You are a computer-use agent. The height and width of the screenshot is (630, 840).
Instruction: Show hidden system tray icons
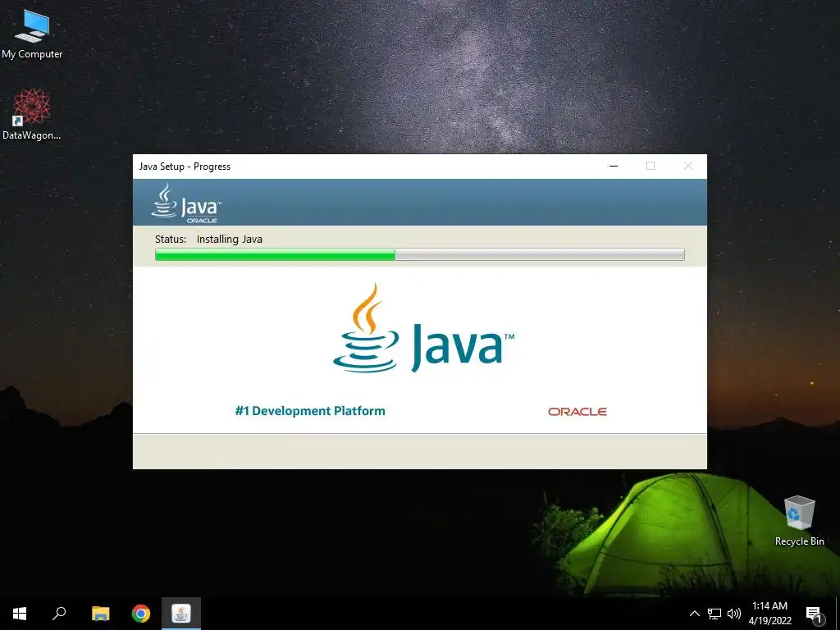[x=694, y=614]
